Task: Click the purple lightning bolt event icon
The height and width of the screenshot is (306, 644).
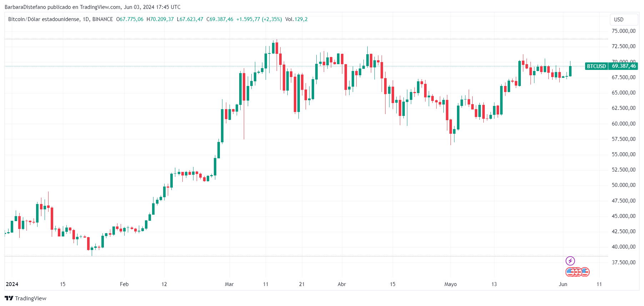Action: (570, 261)
